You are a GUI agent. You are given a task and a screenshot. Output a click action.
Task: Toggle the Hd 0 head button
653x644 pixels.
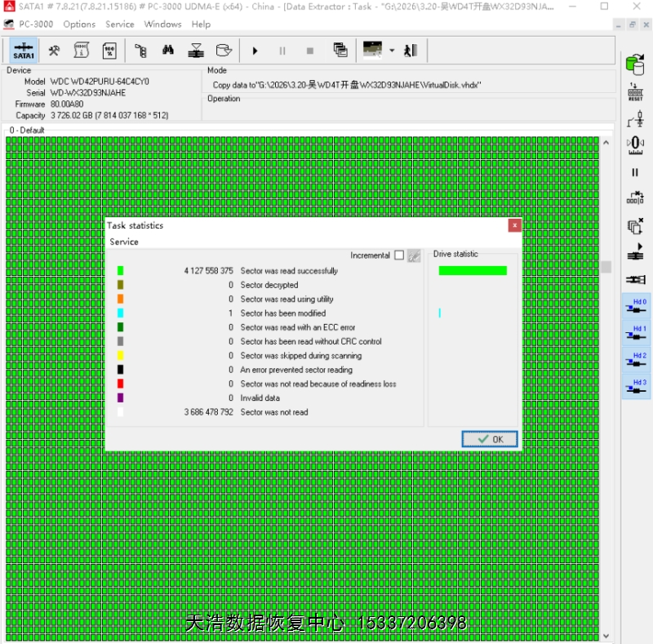click(636, 306)
